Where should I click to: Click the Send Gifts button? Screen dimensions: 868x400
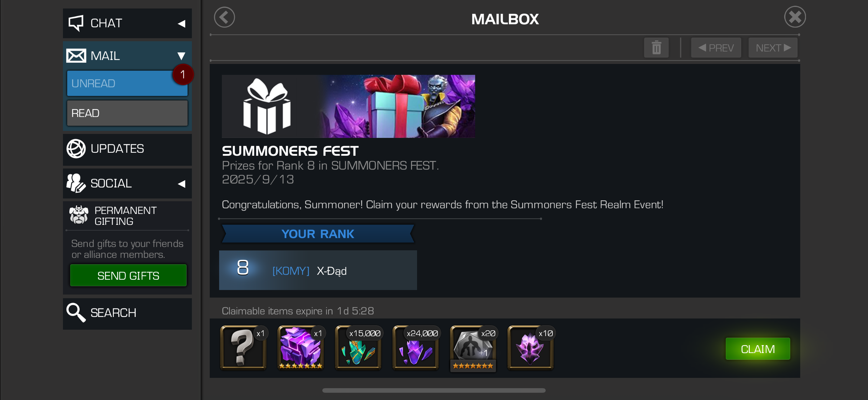128,275
